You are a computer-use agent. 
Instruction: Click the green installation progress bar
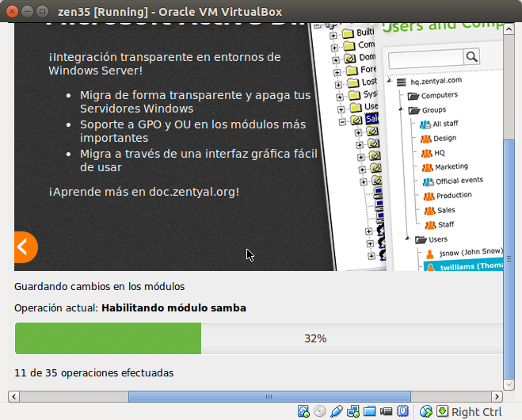click(108, 338)
